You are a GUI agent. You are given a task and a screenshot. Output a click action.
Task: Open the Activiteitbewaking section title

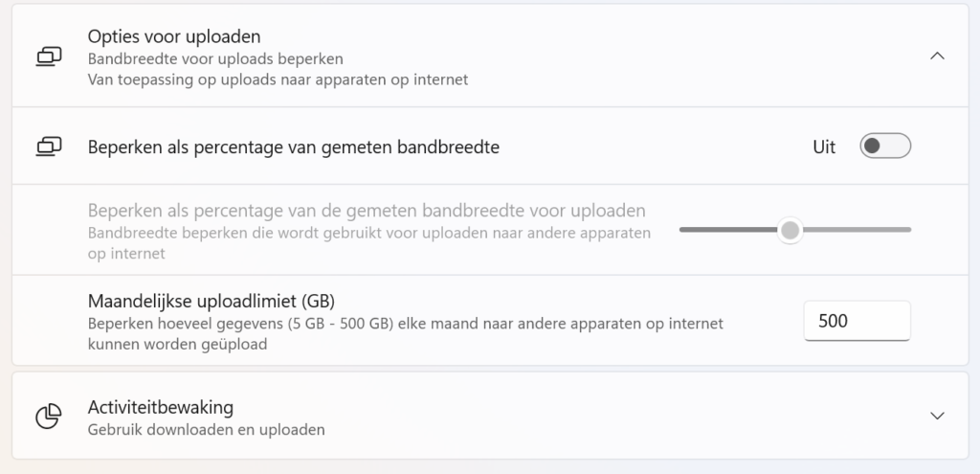161,407
